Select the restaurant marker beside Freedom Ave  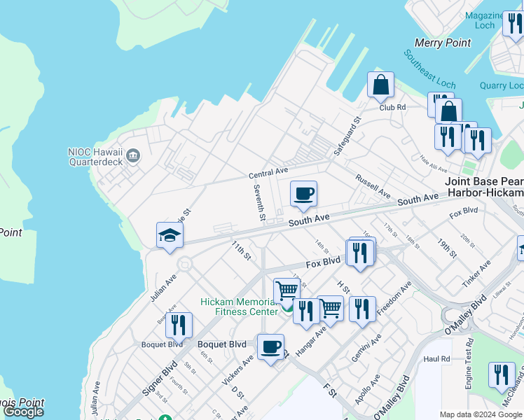click(362, 311)
